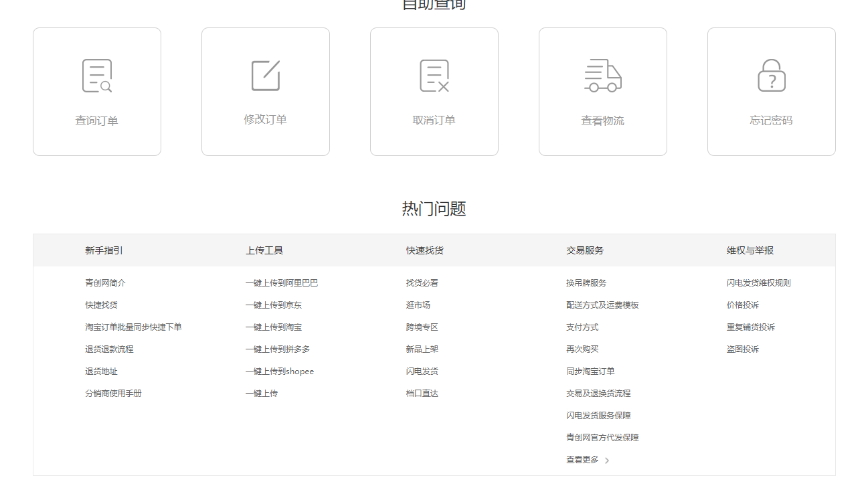This screenshot has width=868, height=494.
Task: Open 再次购买 link
Action: coord(582,349)
